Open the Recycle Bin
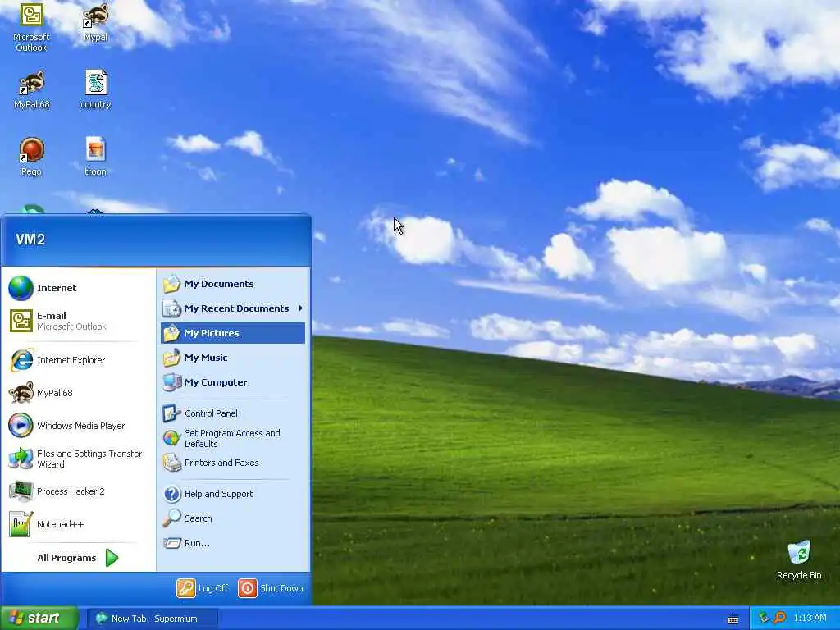840x630 pixels. (799, 560)
